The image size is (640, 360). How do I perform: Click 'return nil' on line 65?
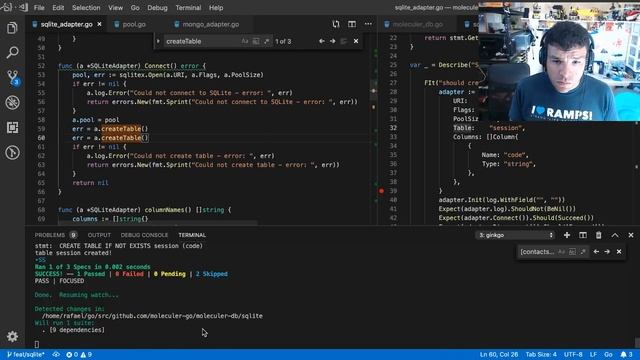pyautogui.click(x=90, y=183)
